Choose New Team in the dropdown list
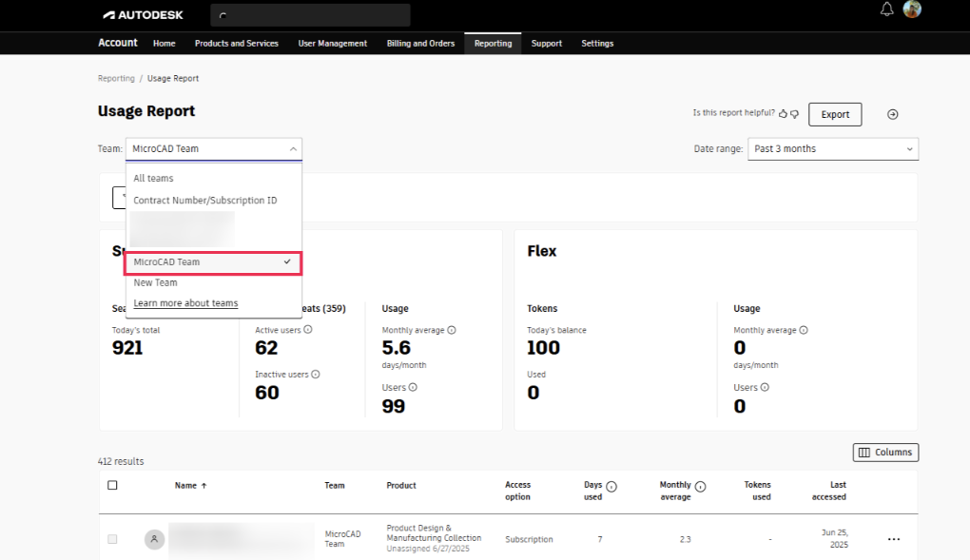 tap(155, 282)
